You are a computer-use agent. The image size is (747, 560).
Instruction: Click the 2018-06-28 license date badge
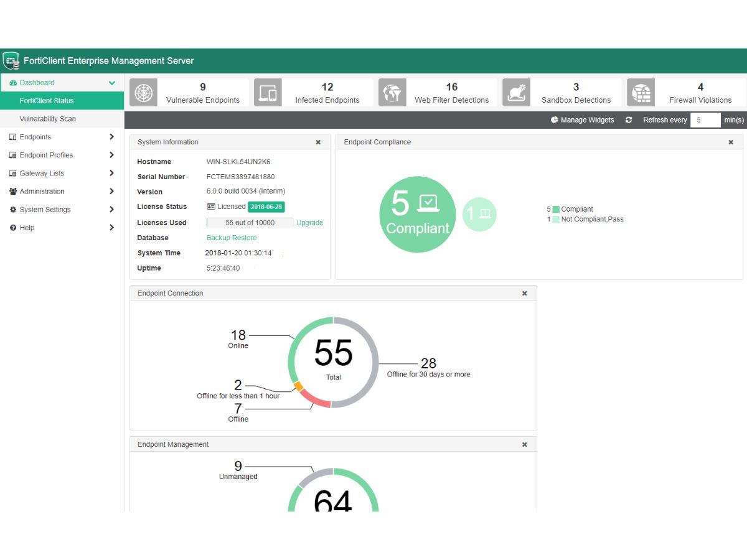266,207
